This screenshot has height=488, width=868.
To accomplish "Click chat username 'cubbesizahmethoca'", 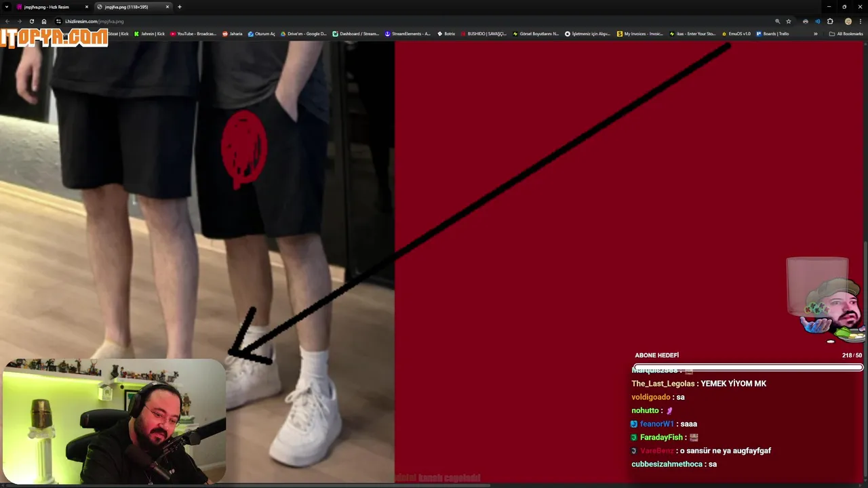I will click(x=667, y=464).
